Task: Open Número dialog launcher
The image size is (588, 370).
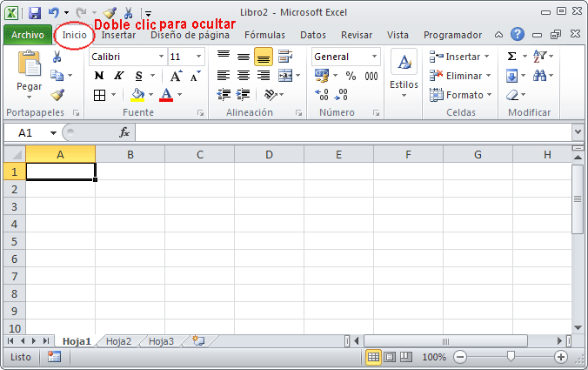Action: click(376, 113)
